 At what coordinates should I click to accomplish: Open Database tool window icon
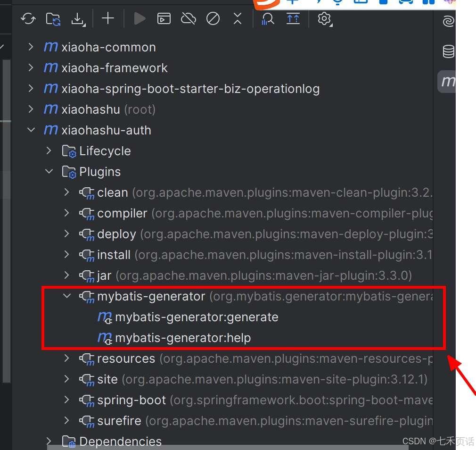448,51
